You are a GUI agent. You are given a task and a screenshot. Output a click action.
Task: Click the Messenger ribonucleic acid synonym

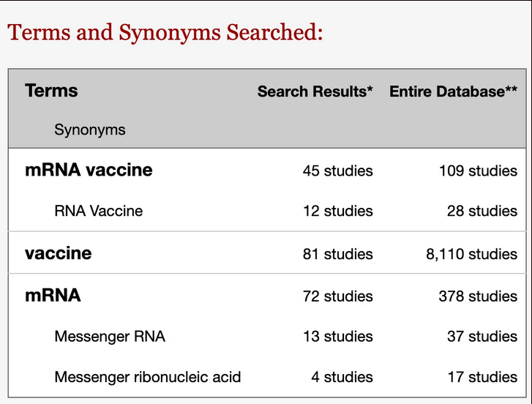tap(148, 377)
